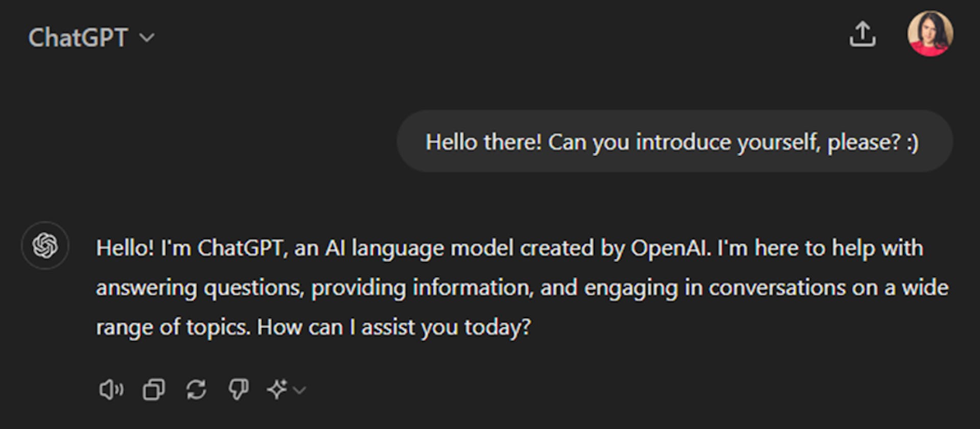Image resolution: width=980 pixels, height=429 pixels.
Task: Select the user message bubble starting 'Hello there!'
Action: pyautogui.click(x=675, y=141)
